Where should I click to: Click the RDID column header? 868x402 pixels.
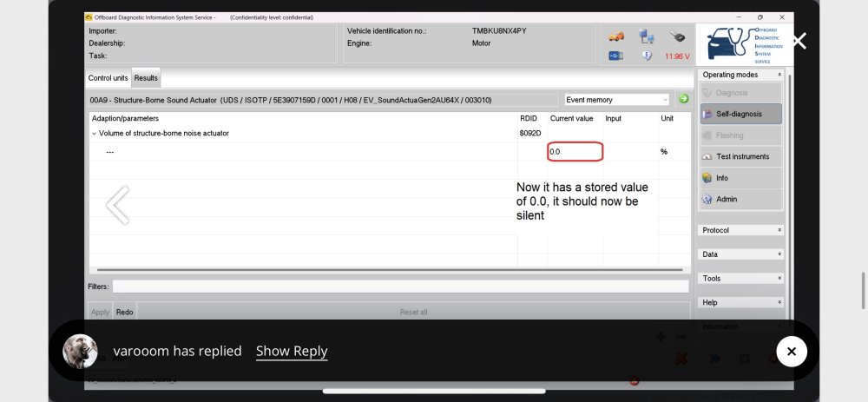pyautogui.click(x=529, y=118)
